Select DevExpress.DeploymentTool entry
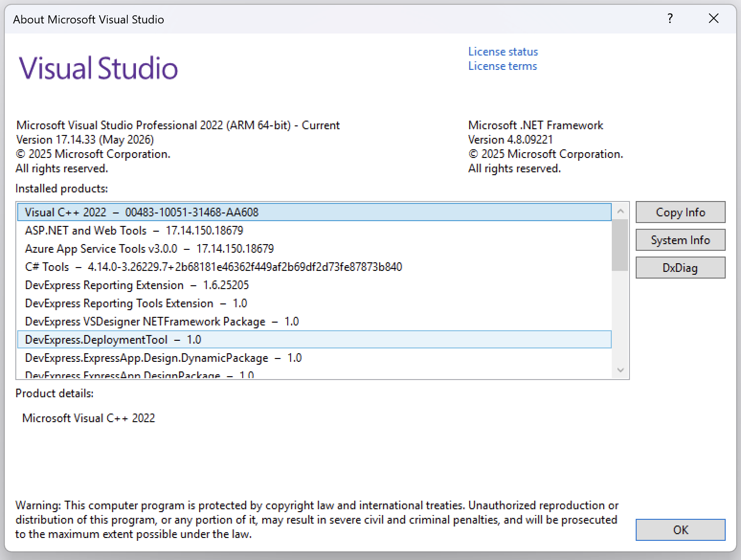This screenshot has width=741, height=560. pos(314,339)
